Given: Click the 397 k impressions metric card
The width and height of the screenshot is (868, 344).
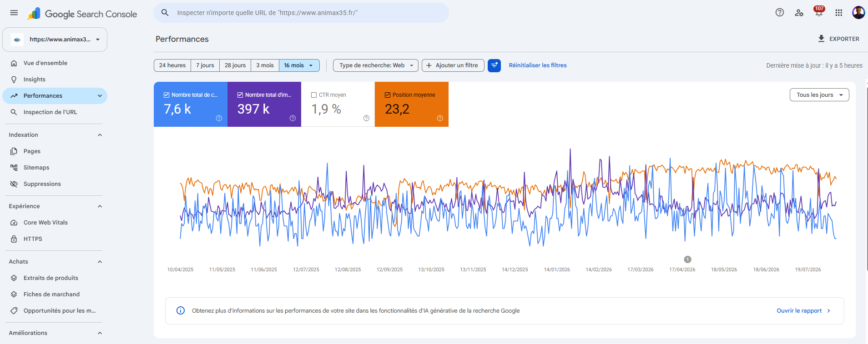Looking at the screenshot, I should [x=264, y=105].
